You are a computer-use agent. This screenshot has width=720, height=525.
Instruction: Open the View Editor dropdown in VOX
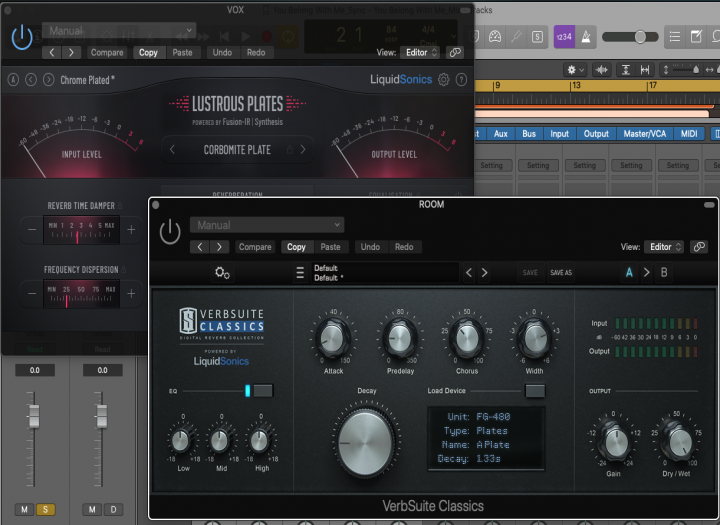(420, 52)
